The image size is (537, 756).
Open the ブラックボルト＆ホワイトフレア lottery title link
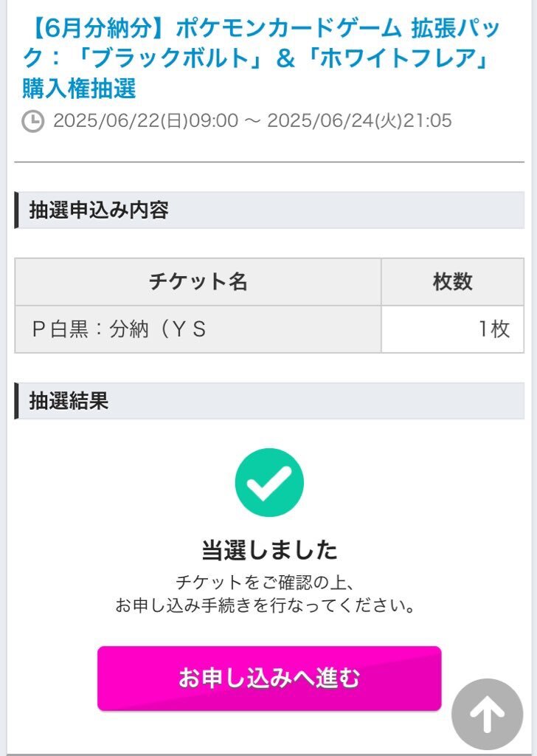coord(262,58)
